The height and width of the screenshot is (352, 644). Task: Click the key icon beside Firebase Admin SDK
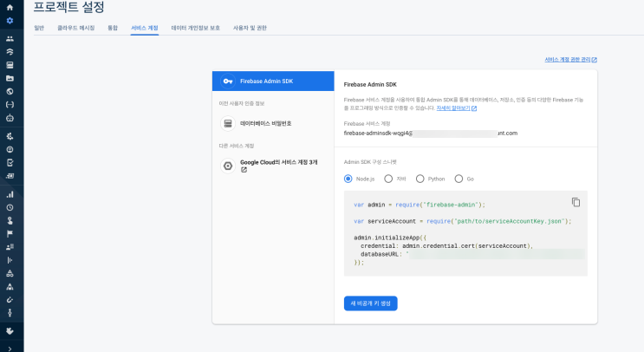click(228, 81)
